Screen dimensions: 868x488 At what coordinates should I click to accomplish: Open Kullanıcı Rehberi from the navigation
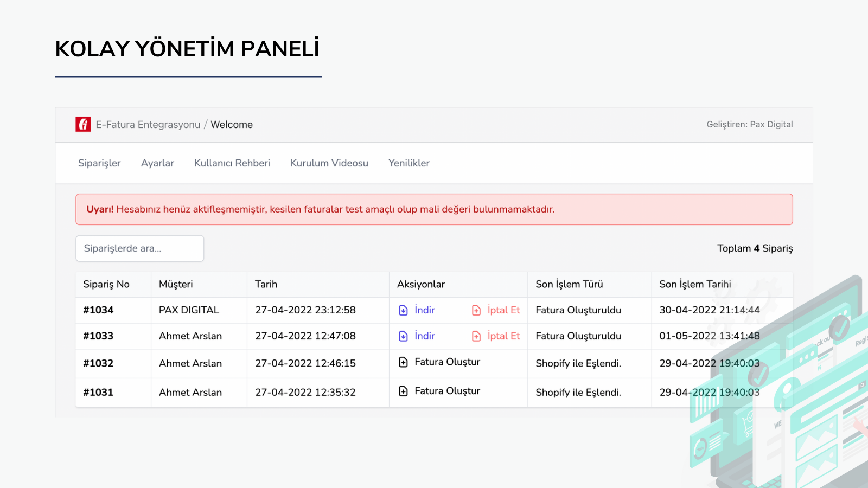232,163
